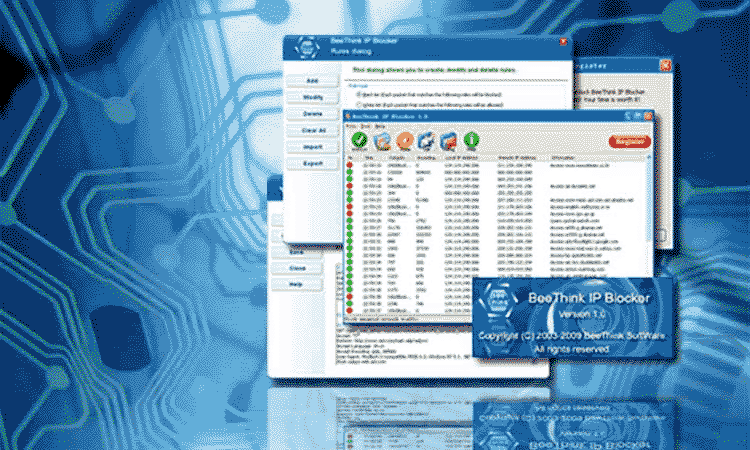The height and width of the screenshot is (450, 750).
Task: Select the first (blocked) rule-type radio option
Action: 358,95
